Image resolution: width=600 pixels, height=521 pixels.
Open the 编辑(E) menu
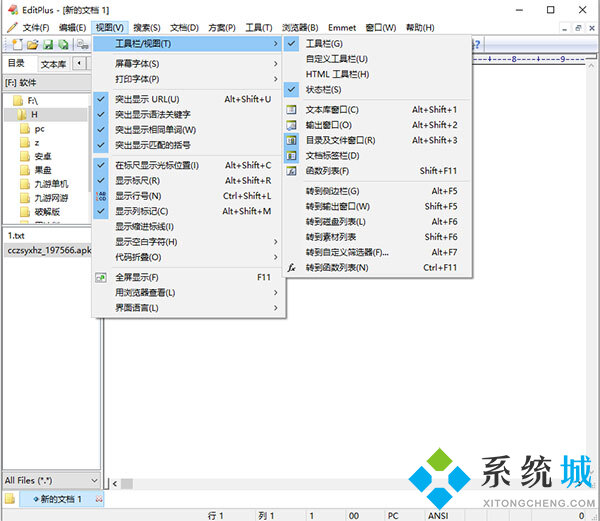tap(72, 28)
